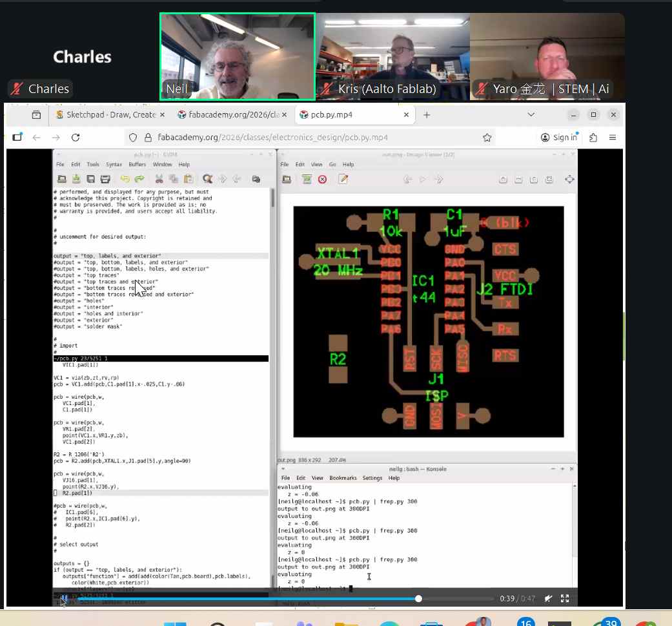
Task: Toggle the video mute speaker
Action: pyautogui.click(x=548, y=599)
